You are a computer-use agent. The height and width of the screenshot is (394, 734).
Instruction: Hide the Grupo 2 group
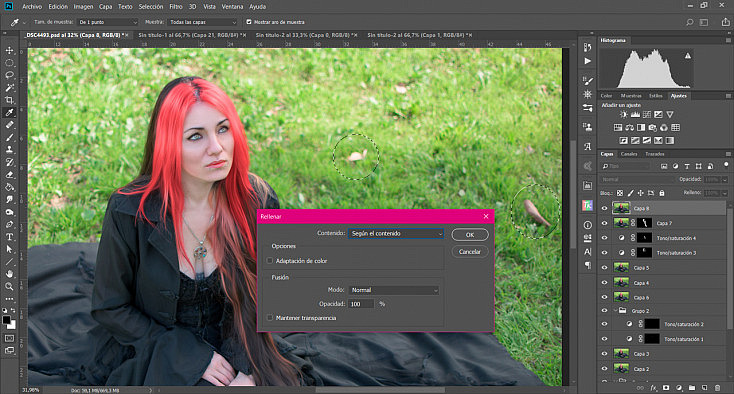coord(604,311)
